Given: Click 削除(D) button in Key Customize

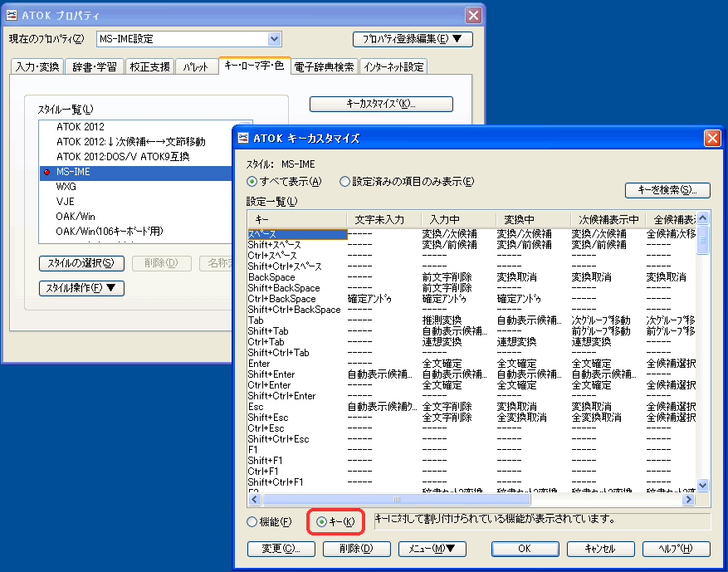Looking at the screenshot, I should (357, 549).
